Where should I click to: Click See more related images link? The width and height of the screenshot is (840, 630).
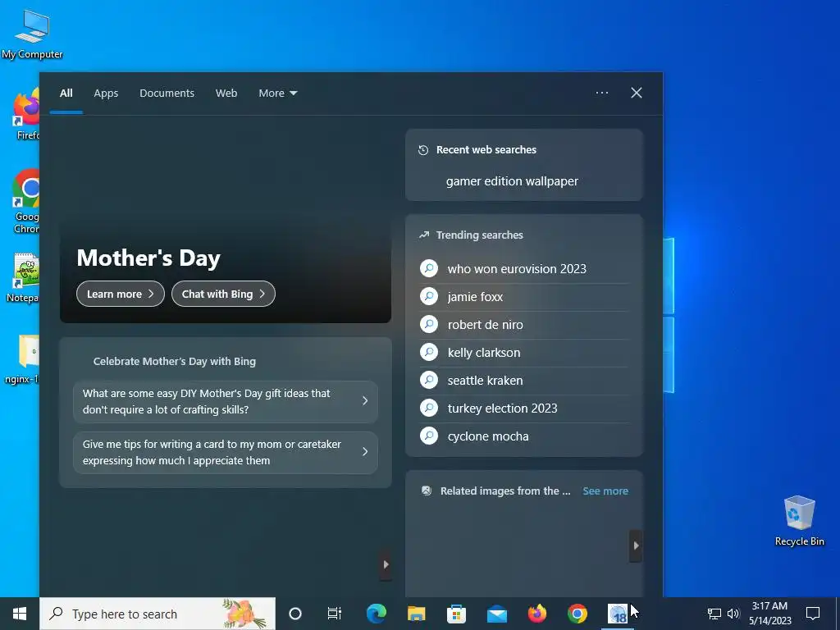(605, 491)
